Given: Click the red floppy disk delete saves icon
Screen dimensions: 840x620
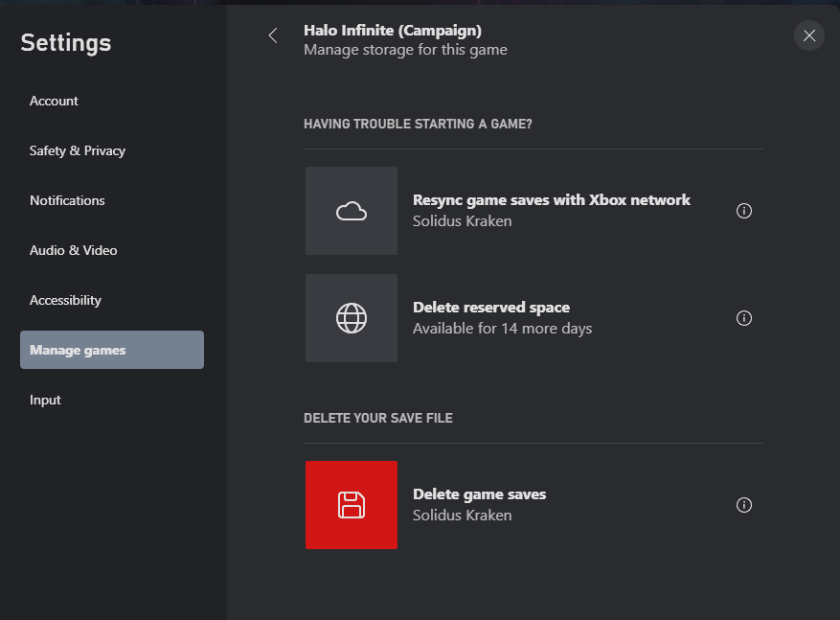Looking at the screenshot, I should (x=352, y=505).
